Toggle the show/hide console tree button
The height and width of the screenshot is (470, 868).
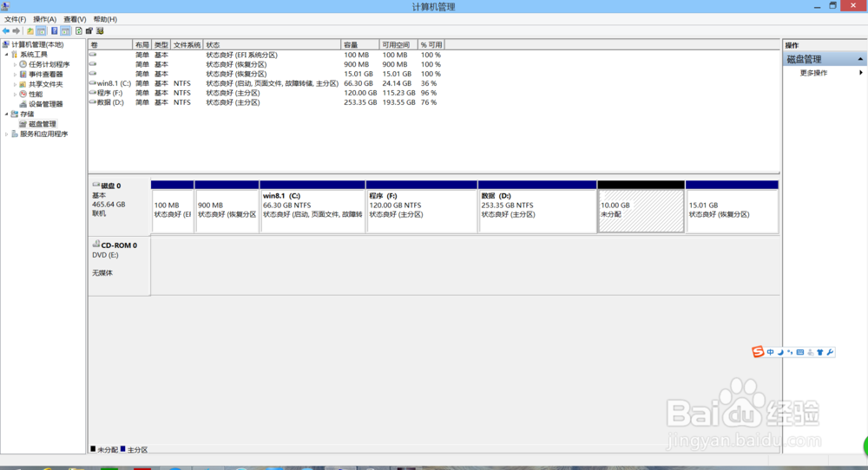[41, 31]
